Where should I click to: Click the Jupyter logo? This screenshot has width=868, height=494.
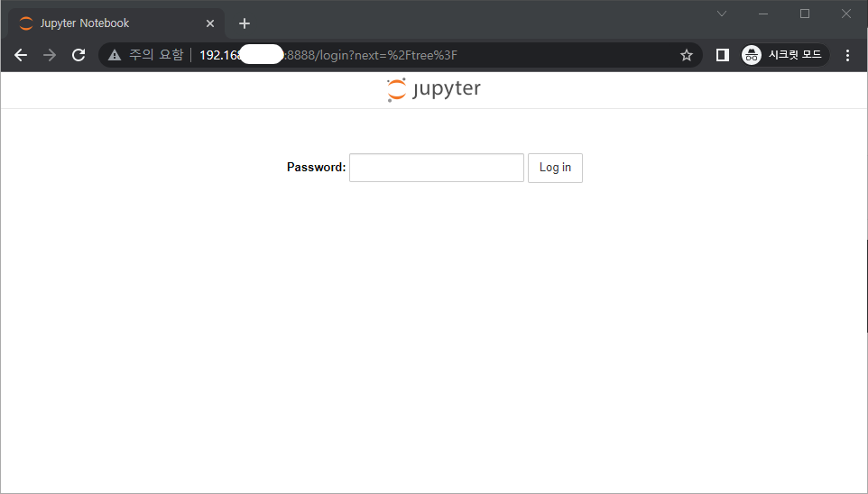click(434, 89)
